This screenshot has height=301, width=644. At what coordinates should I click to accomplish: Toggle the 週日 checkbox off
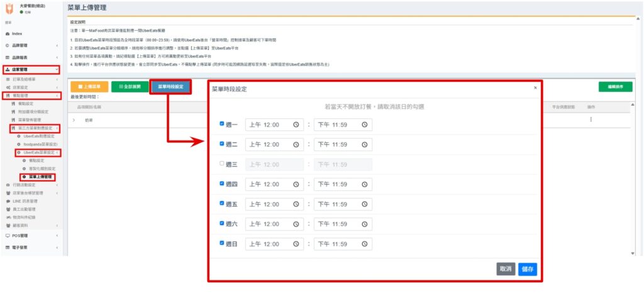tap(222, 242)
